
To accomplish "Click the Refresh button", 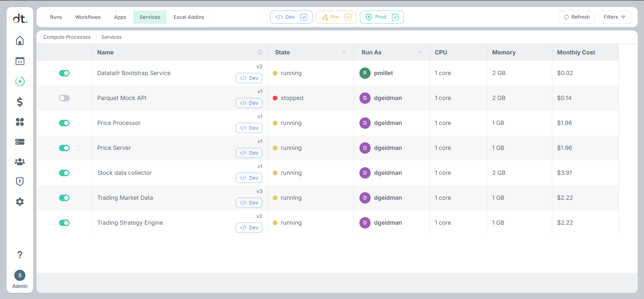I will [x=577, y=17].
